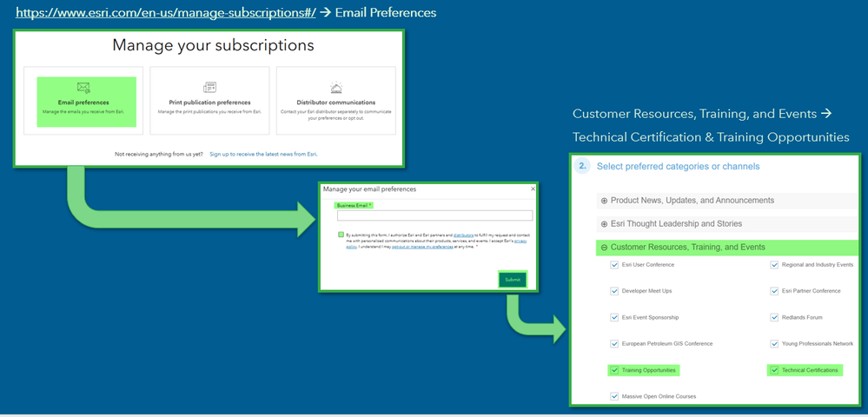Open the distributors link in consent text
The height and width of the screenshot is (417, 868).
coord(463,235)
